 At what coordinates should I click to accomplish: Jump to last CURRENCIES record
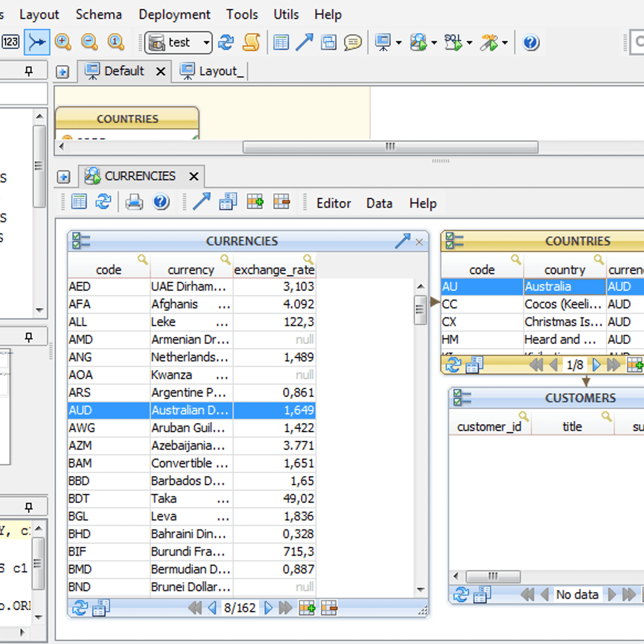click(285, 608)
